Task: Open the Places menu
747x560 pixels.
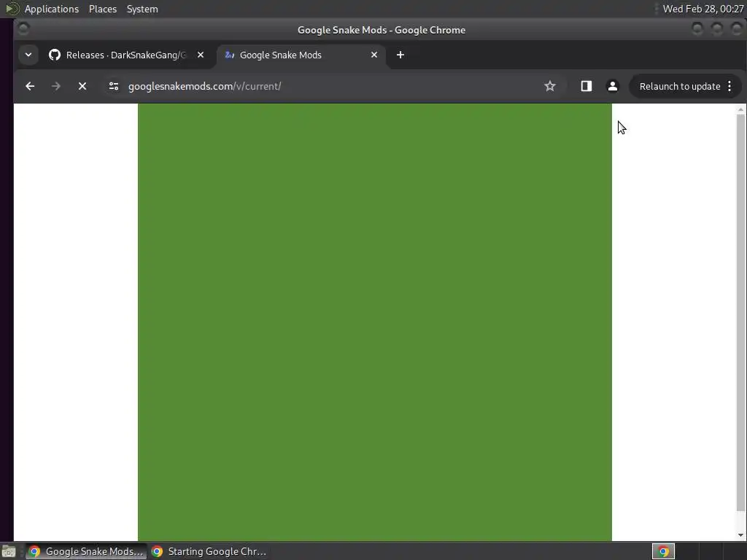Action: point(102,9)
